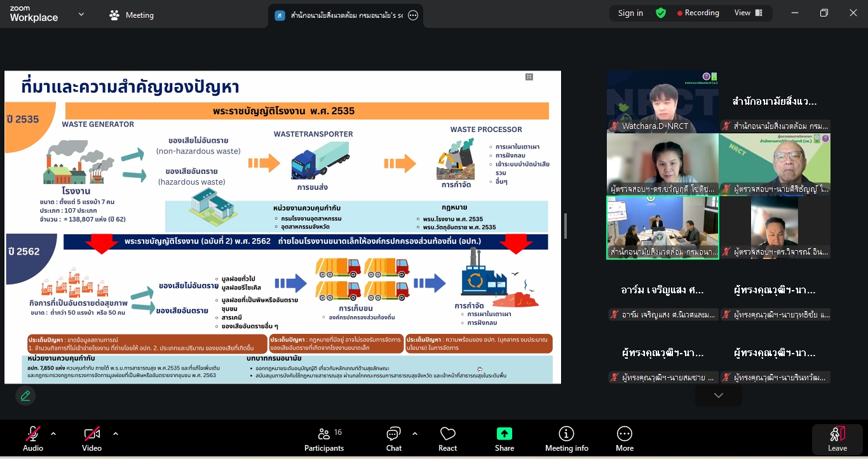
Task: Click the green annotate pencil icon
Action: (25, 396)
